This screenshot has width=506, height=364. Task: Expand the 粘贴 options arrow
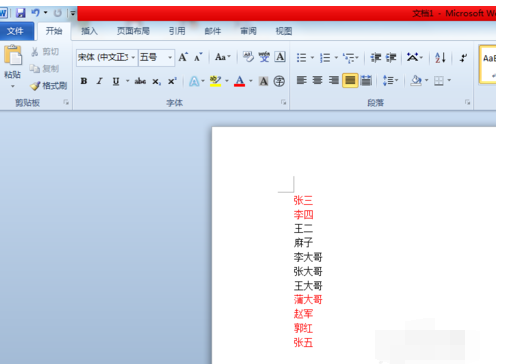pos(13,86)
